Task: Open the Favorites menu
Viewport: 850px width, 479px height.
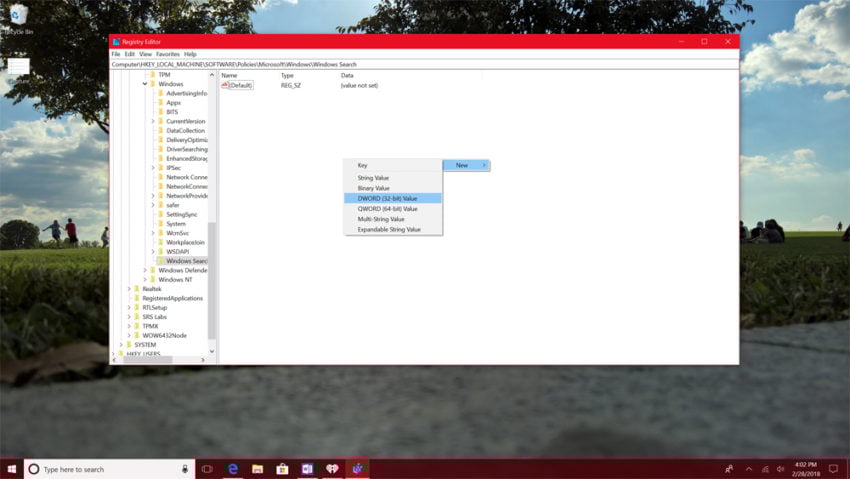Action: click(x=168, y=54)
